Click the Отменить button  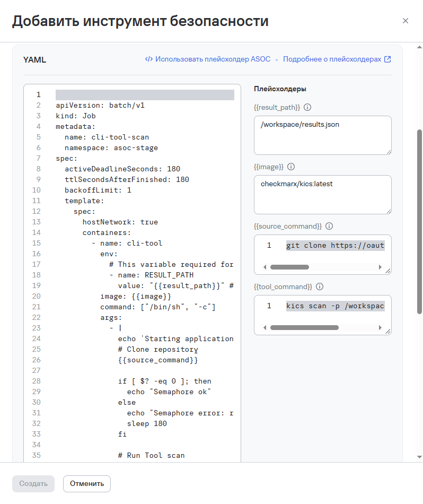tap(86, 483)
